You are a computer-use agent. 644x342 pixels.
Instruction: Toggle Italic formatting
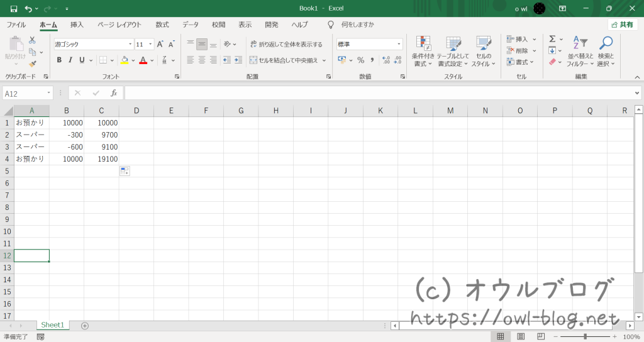pyautogui.click(x=70, y=60)
